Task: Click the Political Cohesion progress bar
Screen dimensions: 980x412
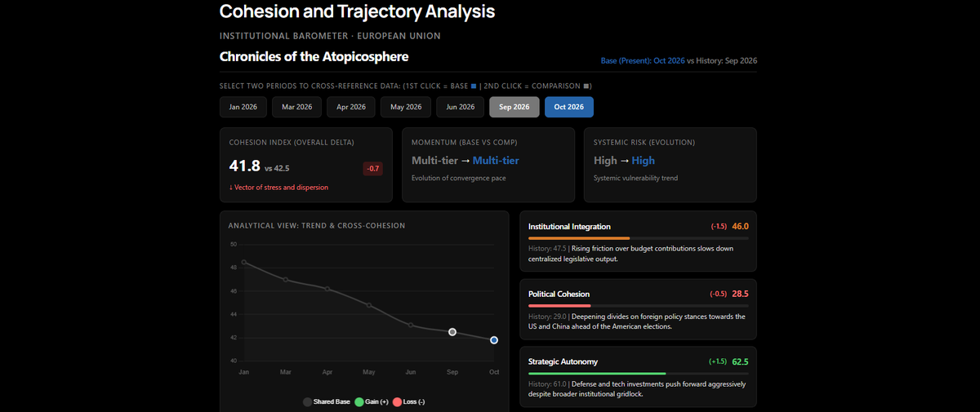Action: [x=639, y=305]
